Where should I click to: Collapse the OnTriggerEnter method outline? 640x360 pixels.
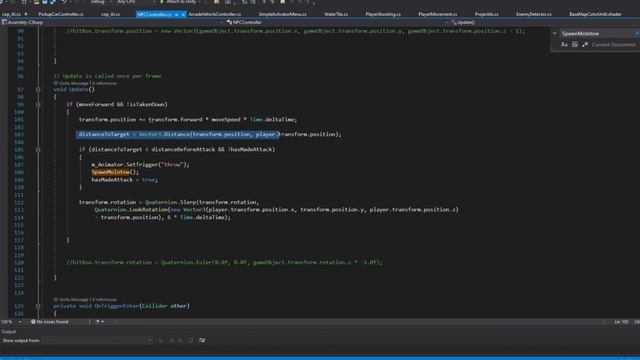[x=38, y=306]
